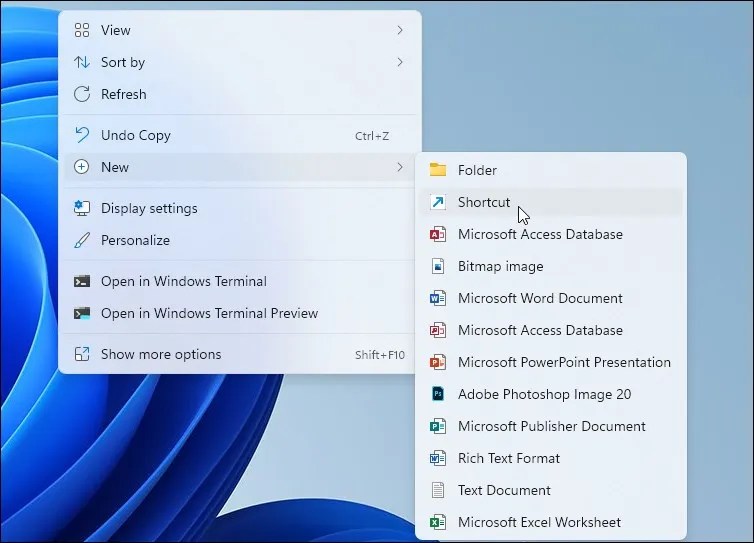
Task: Select Open in Windows Terminal Preview
Action: 239,314
